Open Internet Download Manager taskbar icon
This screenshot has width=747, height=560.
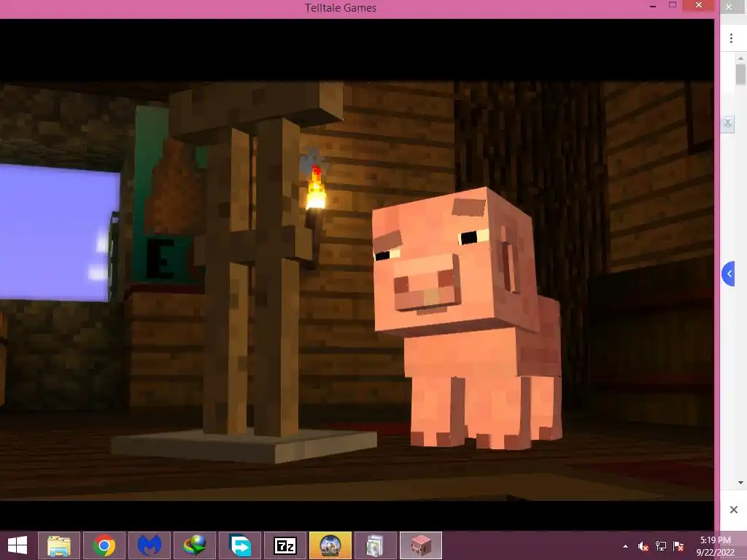click(x=194, y=545)
